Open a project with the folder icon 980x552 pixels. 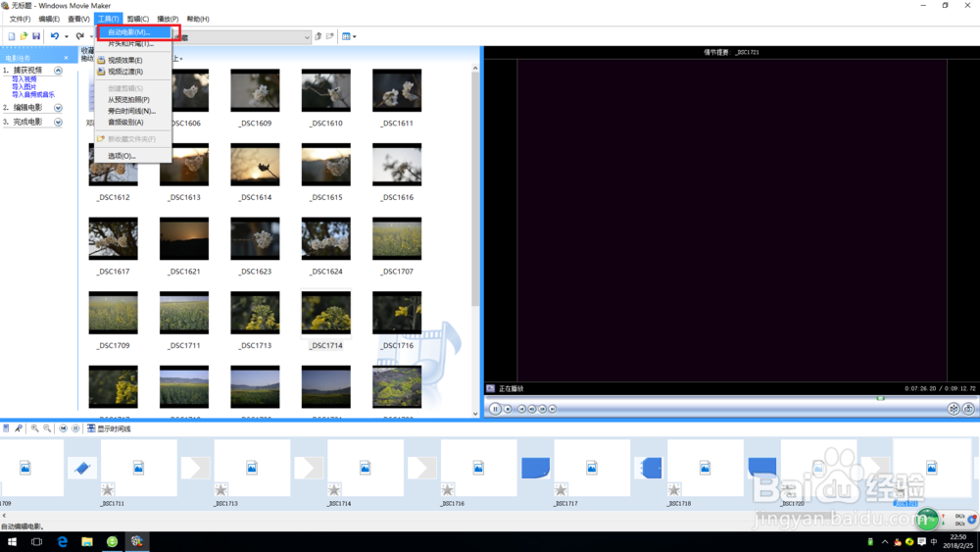click(24, 36)
